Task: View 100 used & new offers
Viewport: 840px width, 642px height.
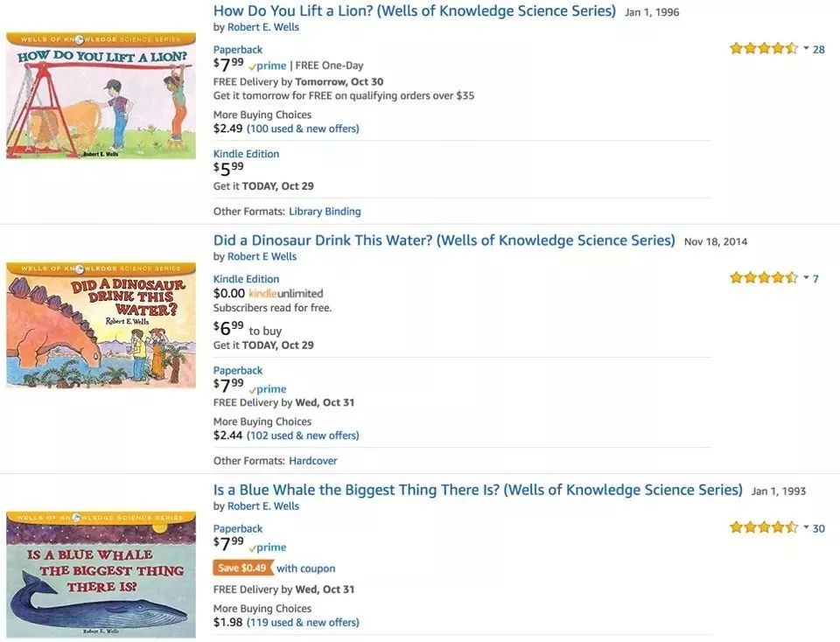Action: pos(303,129)
